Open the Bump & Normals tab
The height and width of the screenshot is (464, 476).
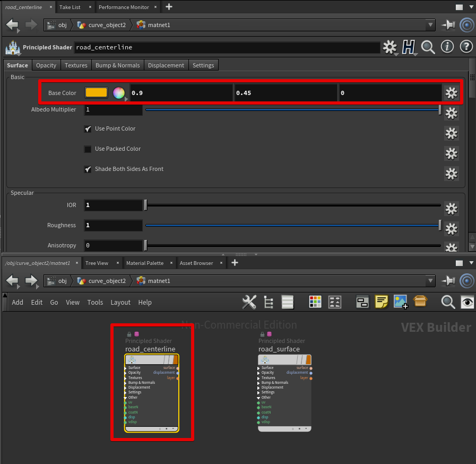[117, 65]
